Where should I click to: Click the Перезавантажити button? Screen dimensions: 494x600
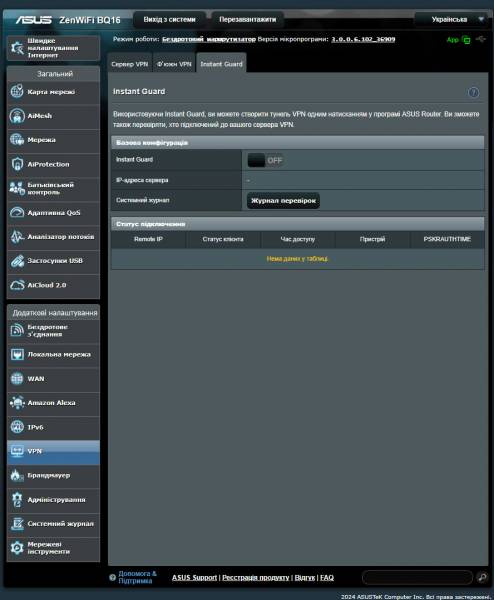(248, 20)
